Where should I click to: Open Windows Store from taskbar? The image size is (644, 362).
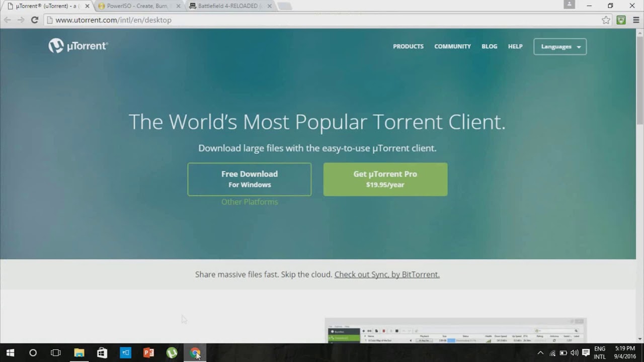[102, 353]
